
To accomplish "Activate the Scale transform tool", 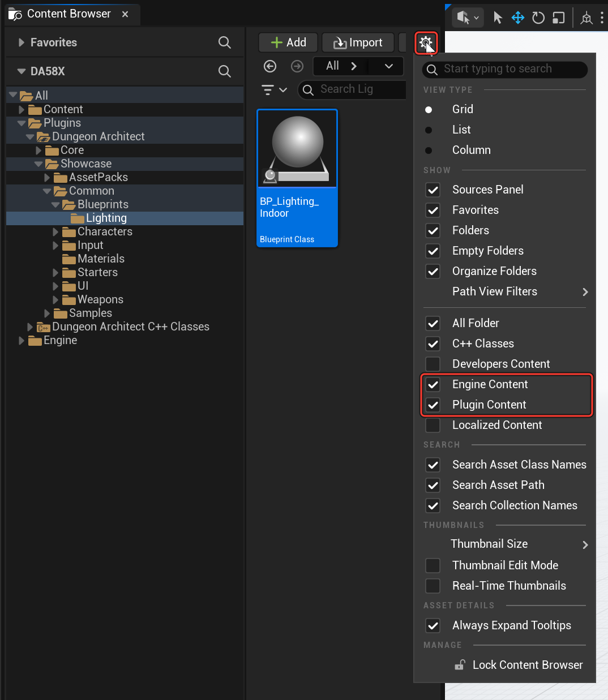I will pyautogui.click(x=559, y=18).
